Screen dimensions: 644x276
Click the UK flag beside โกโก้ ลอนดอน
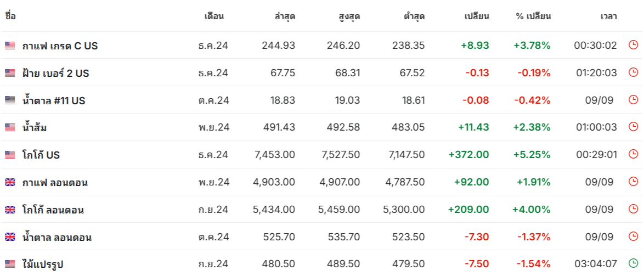[10, 210]
